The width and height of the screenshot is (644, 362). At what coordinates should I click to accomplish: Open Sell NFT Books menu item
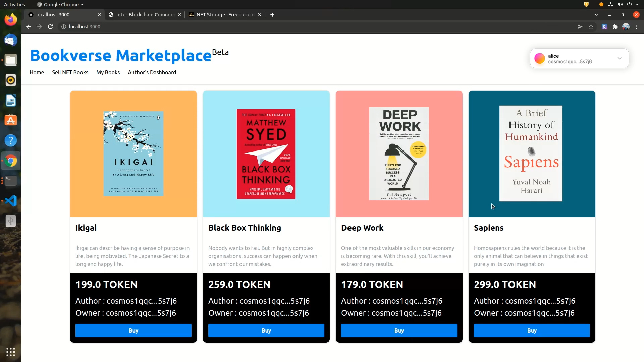pos(70,72)
